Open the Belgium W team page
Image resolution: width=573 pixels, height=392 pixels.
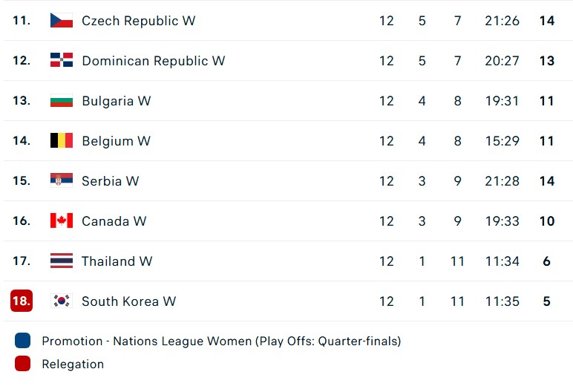click(117, 141)
